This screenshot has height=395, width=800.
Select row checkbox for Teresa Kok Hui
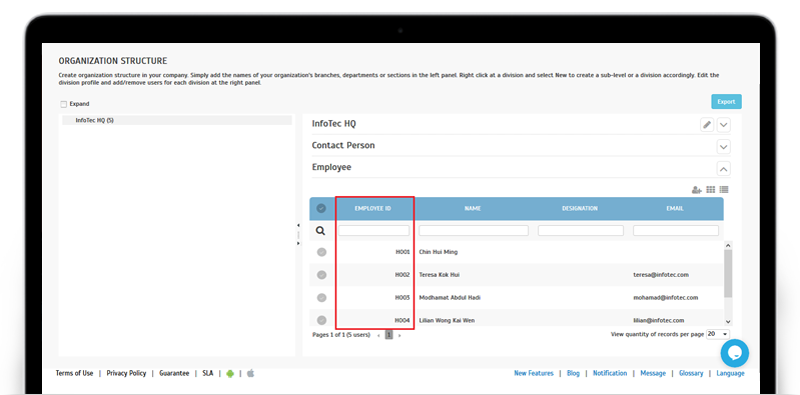(321, 275)
